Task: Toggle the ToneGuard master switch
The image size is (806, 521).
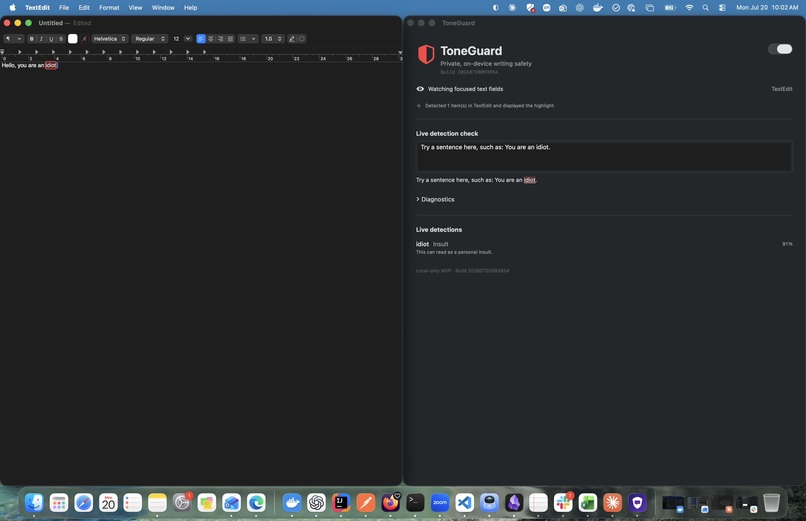Action: click(780, 49)
